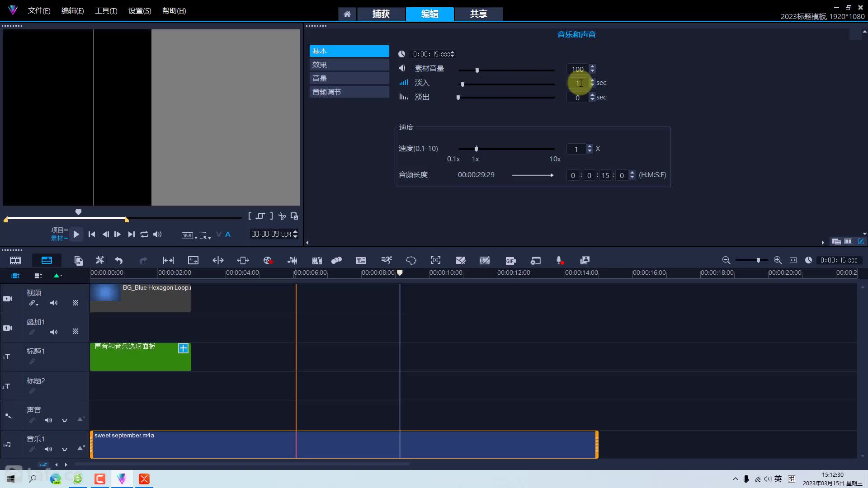
Task: Select the green 声音和音乐选项面板 title clip
Action: (x=141, y=357)
